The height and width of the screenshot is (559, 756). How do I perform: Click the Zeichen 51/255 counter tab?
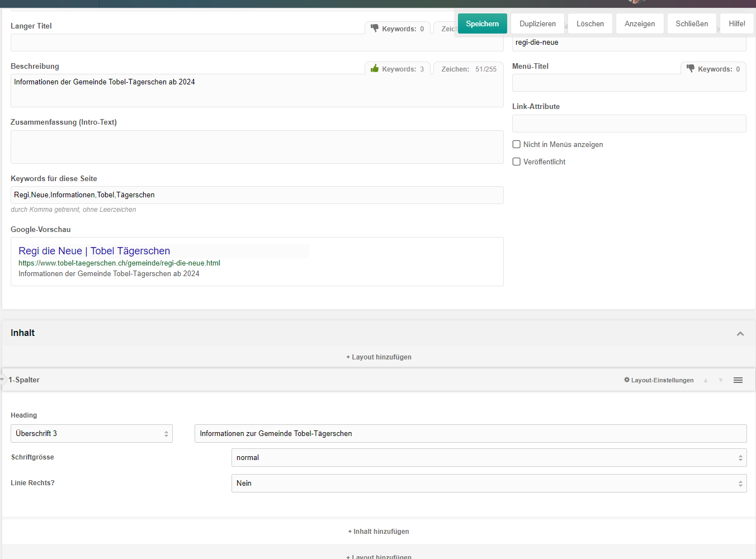[469, 69]
